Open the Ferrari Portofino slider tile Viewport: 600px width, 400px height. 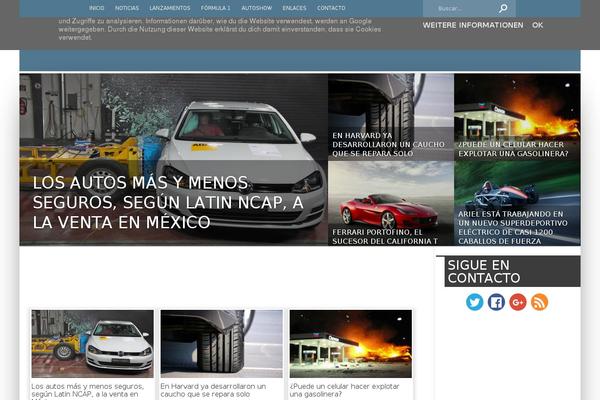point(391,203)
